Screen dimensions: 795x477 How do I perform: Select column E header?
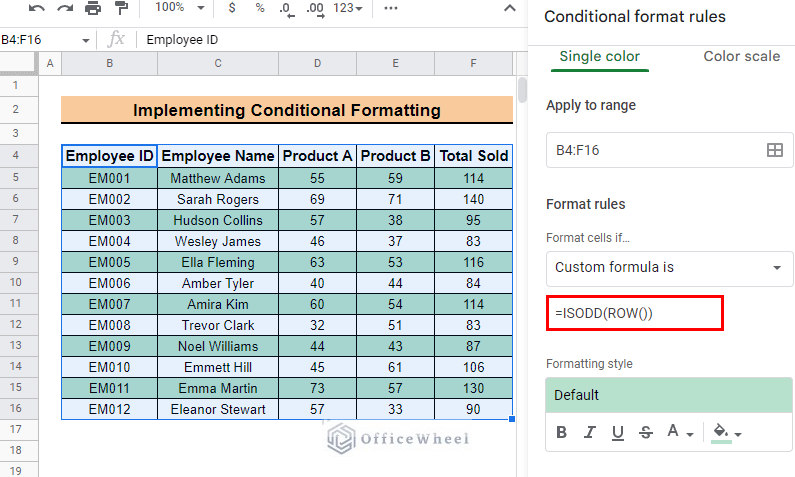pyautogui.click(x=395, y=63)
